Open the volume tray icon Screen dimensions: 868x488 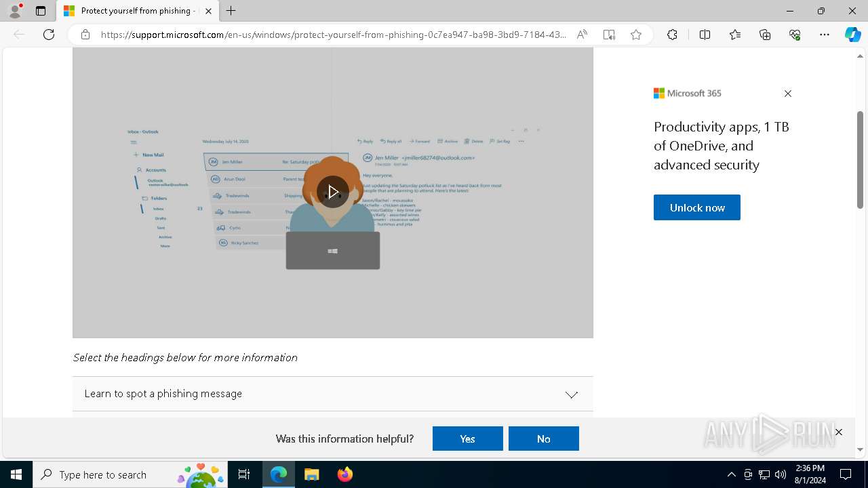pos(781,474)
